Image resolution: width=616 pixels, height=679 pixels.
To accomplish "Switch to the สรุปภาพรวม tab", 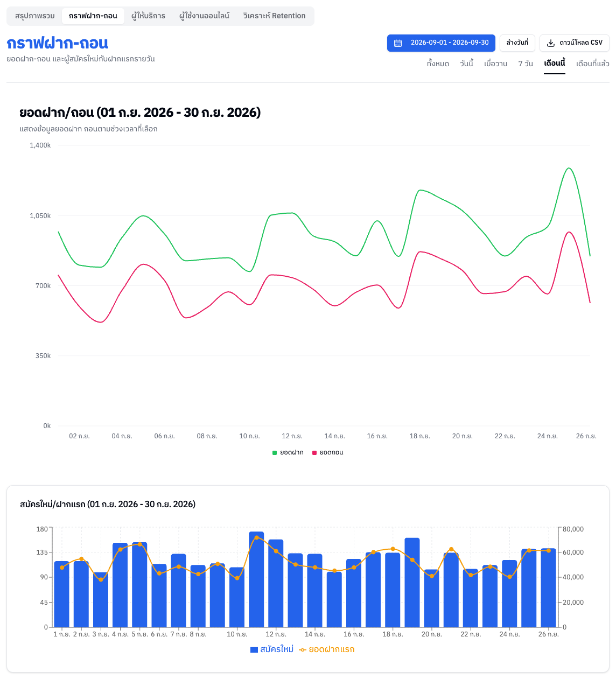I will point(35,16).
